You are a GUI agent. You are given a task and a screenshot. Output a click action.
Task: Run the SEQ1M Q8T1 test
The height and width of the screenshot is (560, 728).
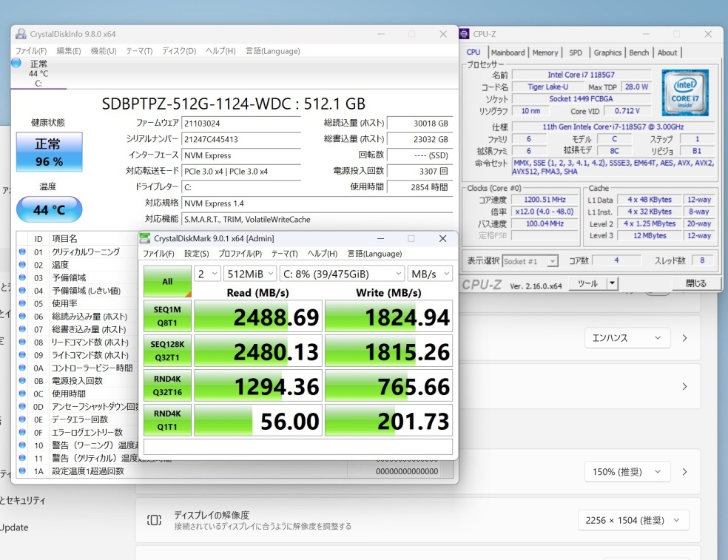tap(168, 316)
